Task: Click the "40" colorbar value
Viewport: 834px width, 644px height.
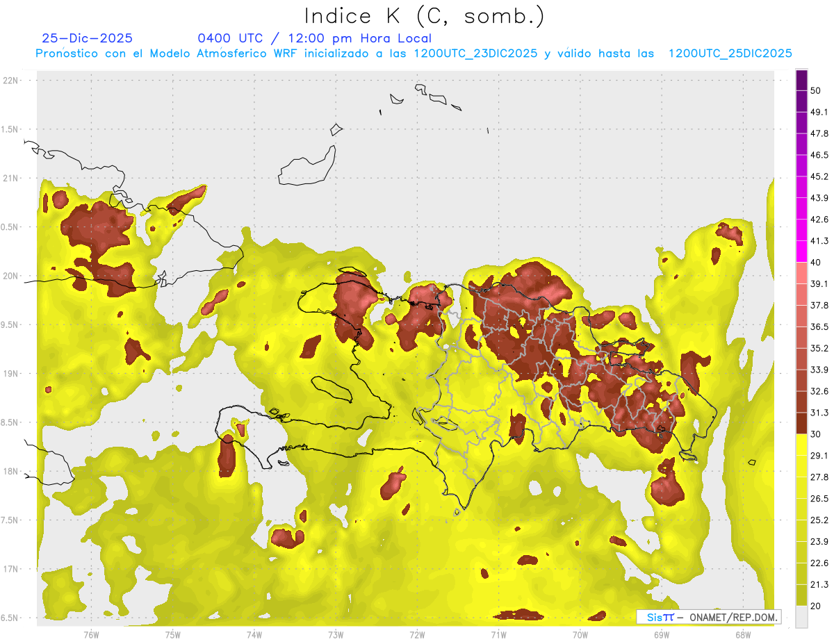Action: tap(816, 263)
